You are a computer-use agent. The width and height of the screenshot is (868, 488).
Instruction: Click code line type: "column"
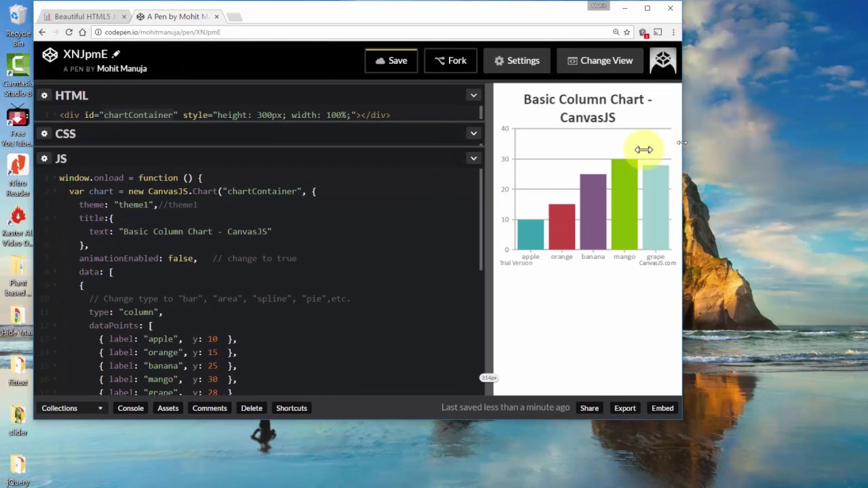pyautogui.click(x=125, y=312)
